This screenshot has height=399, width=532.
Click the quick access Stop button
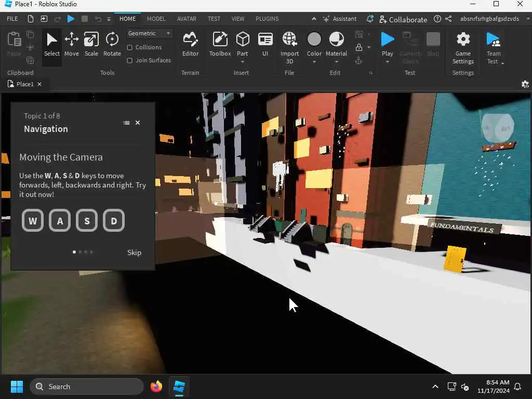pyautogui.click(x=85, y=19)
